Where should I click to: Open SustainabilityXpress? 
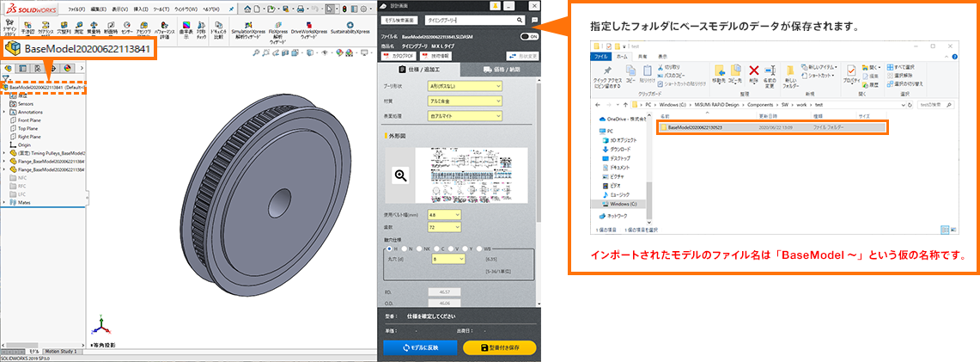pos(350,28)
